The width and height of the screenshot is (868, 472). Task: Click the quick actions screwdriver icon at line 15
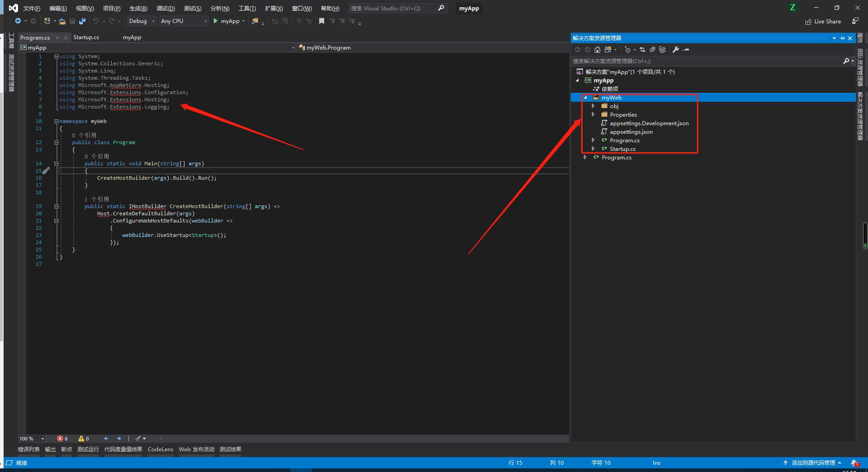(46, 171)
